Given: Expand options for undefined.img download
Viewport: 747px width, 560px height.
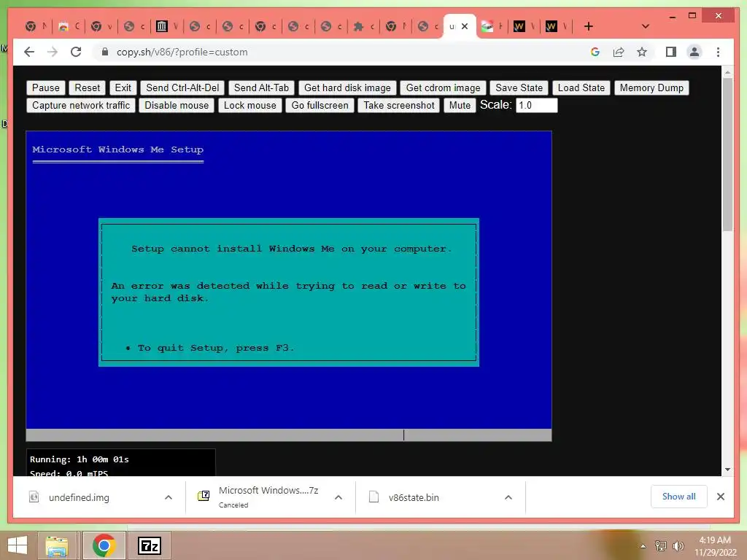Looking at the screenshot, I should (169, 497).
